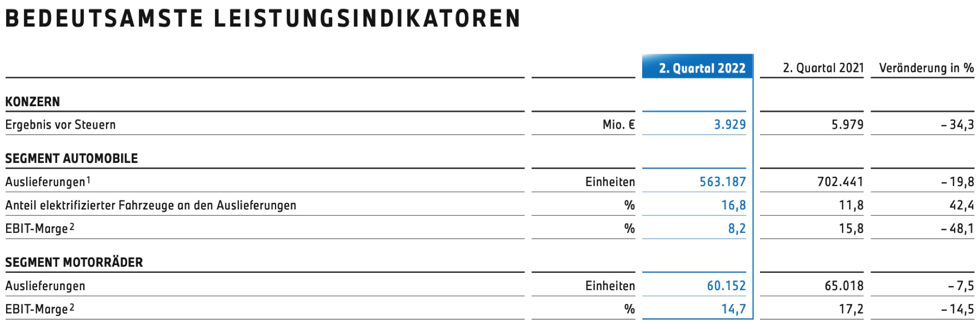This screenshot has height=329, width=980.
Task: Select the automobile EBIT margin value 8,2
Action: click(x=737, y=228)
